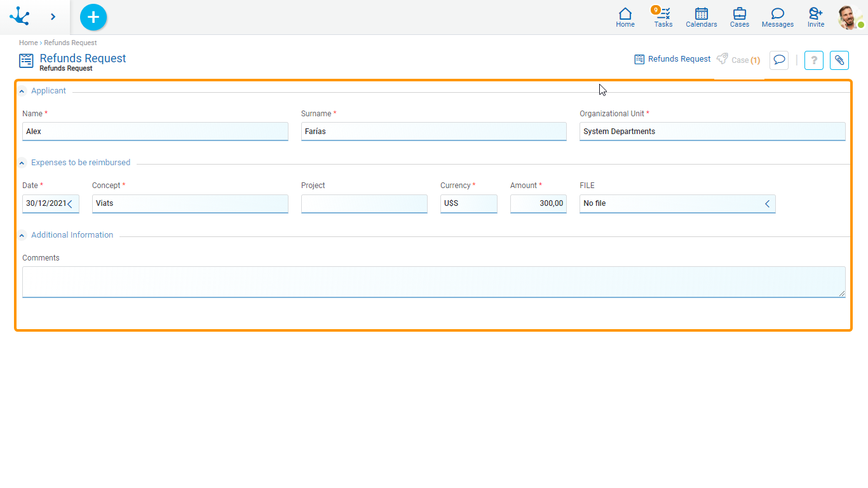
Task: Open attachments with the paperclip icon
Action: point(839,60)
